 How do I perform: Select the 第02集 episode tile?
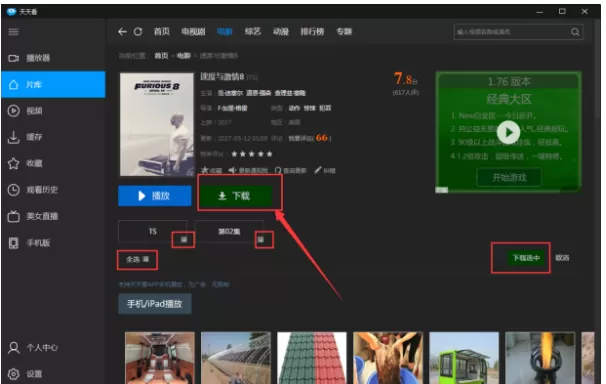(229, 231)
